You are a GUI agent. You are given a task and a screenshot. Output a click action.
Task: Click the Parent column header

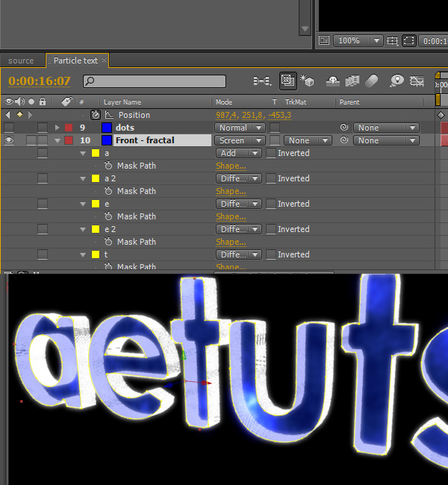pyautogui.click(x=349, y=101)
